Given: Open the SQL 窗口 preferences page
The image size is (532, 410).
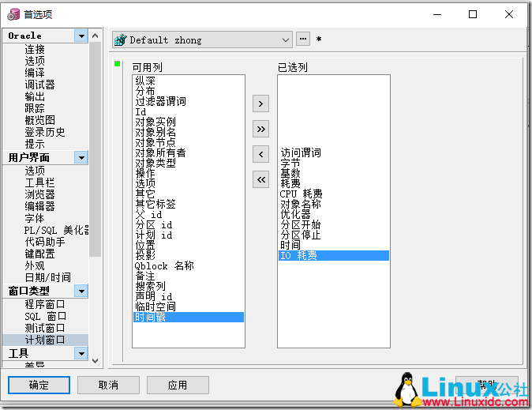Looking at the screenshot, I should tap(45, 316).
